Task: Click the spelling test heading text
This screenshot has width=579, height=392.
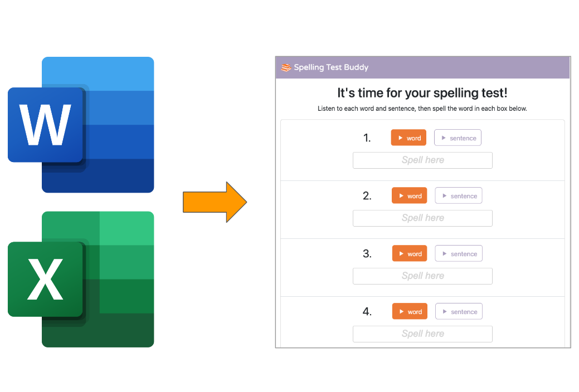Action: tap(422, 93)
